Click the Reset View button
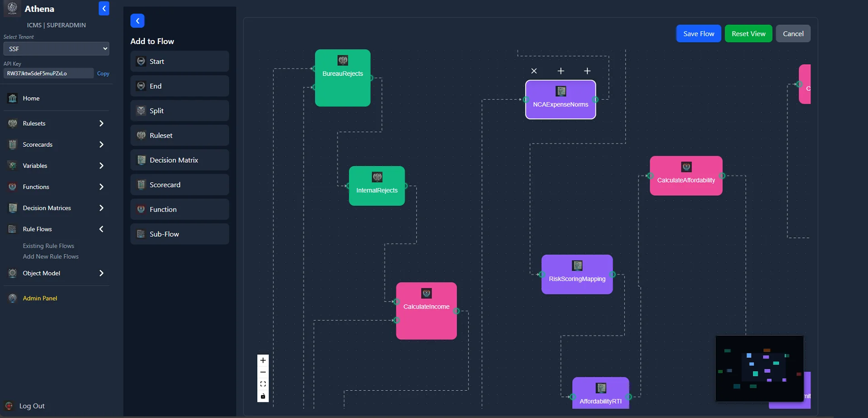The width and height of the screenshot is (868, 418). (748, 34)
